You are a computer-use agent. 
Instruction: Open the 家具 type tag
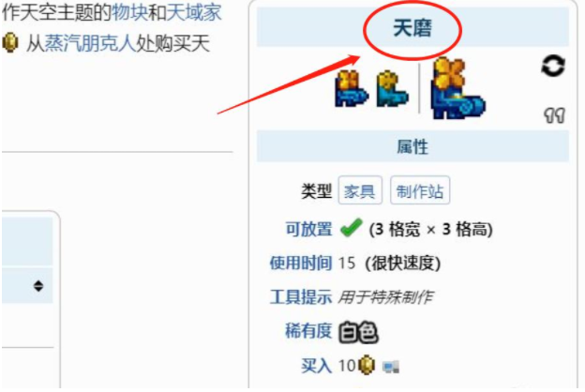pyautogui.click(x=360, y=190)
